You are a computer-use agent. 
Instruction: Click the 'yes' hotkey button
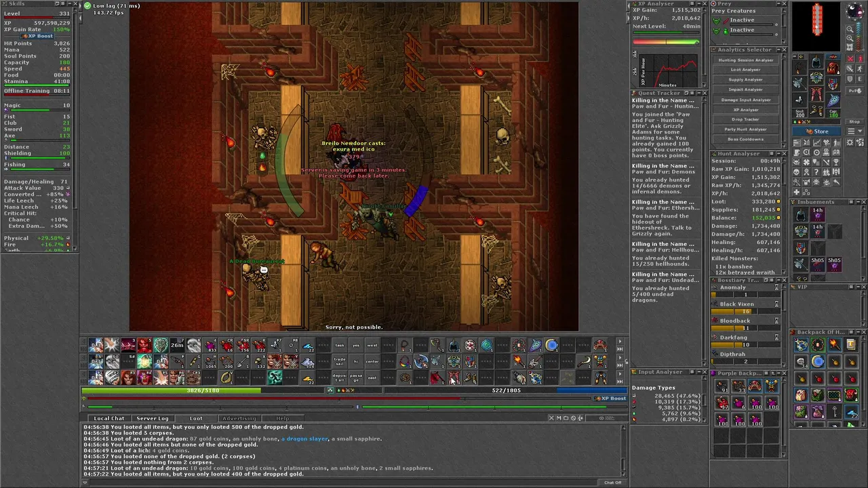coord(356,345)
